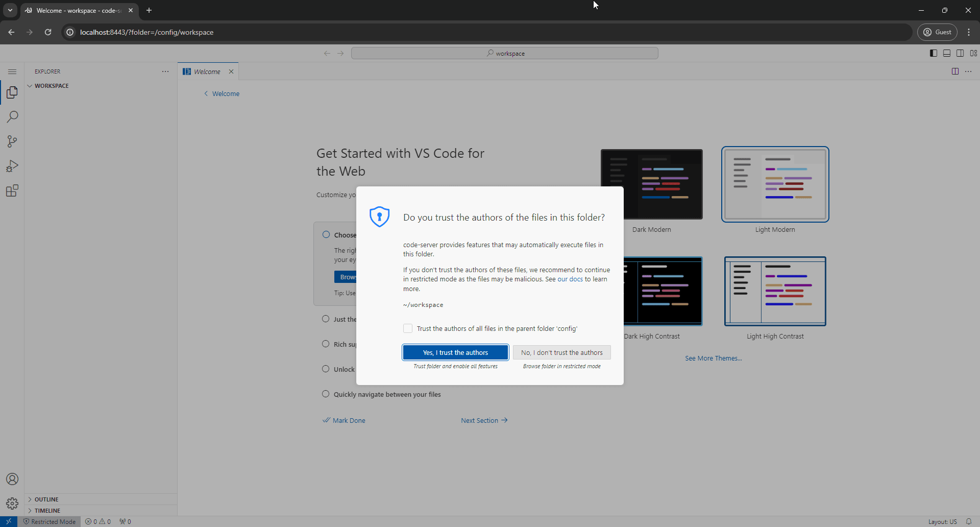
Task: Open 'See More Themes...'
Action: pyautogui.click(x=713, y=358)
